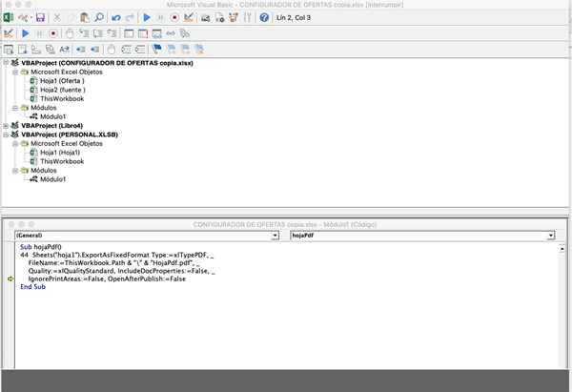Toggle breakpoint using the Debug toolbar hand icon
The image size is (572, 392).
(70, 33)
